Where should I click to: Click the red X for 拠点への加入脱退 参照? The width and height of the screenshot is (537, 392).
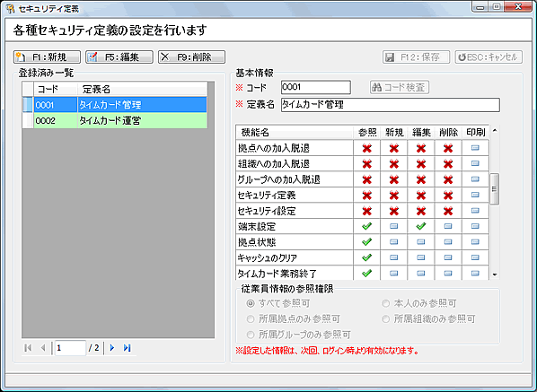[x=366, y=148]
